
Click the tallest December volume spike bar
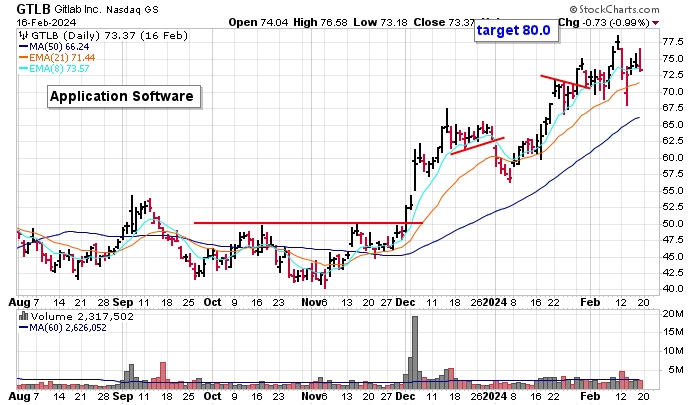tap(415, 352)
